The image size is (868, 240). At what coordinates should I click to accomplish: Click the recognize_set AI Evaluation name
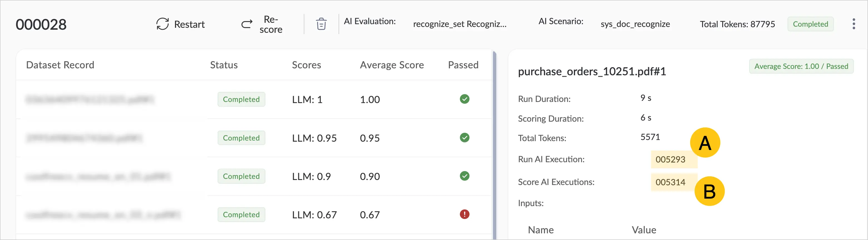point(460,24)
